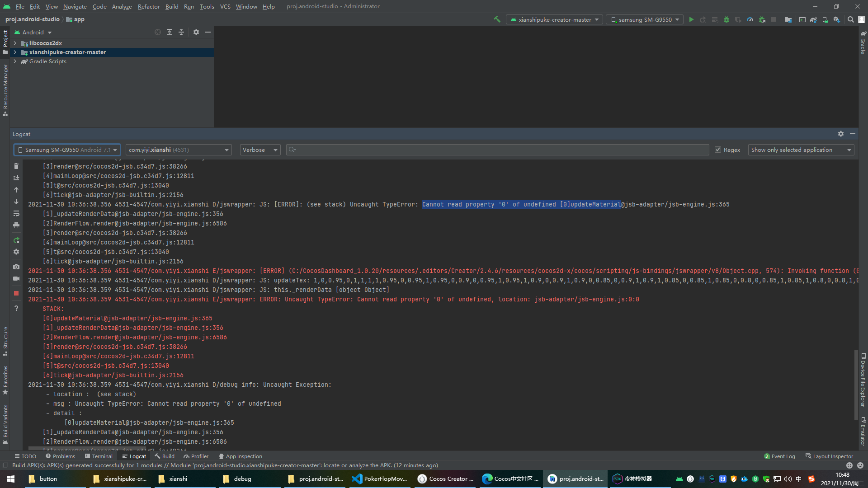Screen dimensions: 868x488
Task: Switch to the Terminal tab
Action: [x=99, y=456]
